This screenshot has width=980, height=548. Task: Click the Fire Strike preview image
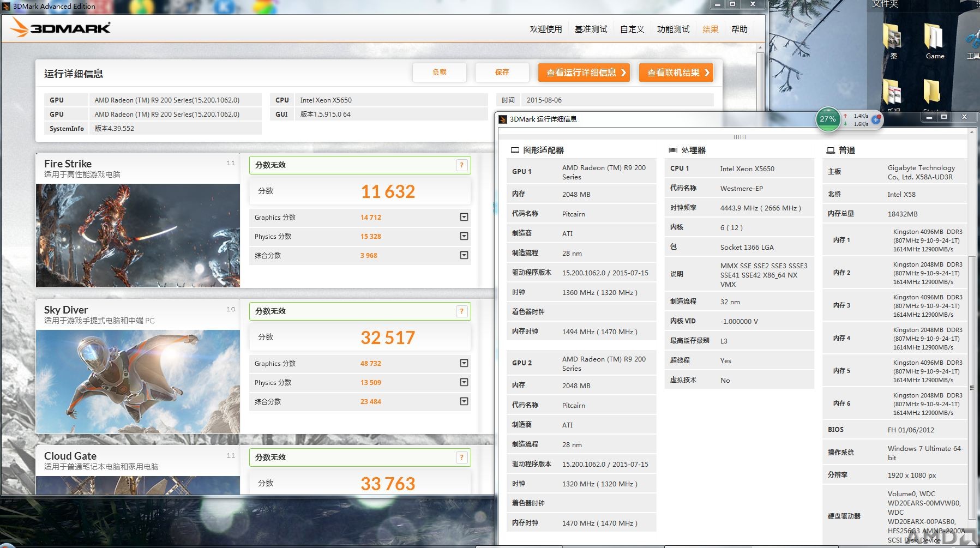(138, 236)
